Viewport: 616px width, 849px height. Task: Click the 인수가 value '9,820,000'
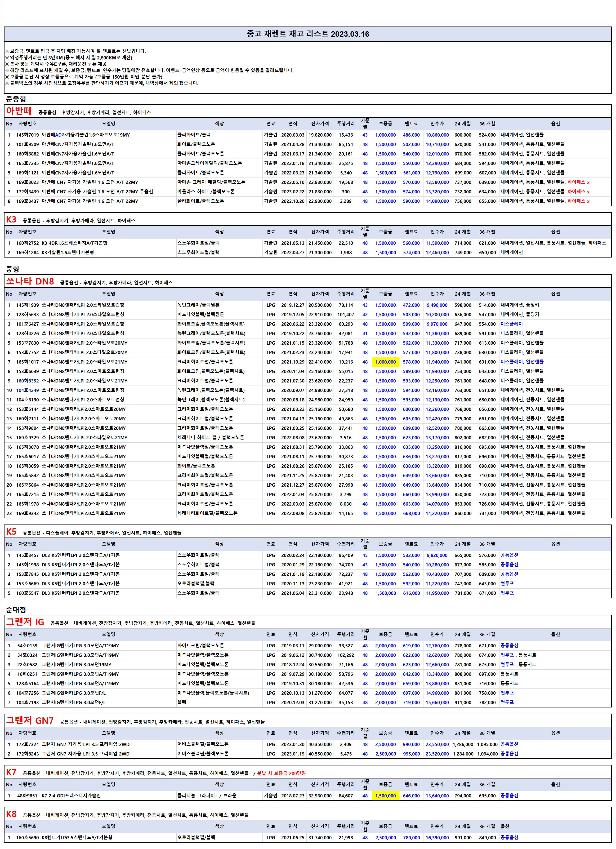coord(437,556)
